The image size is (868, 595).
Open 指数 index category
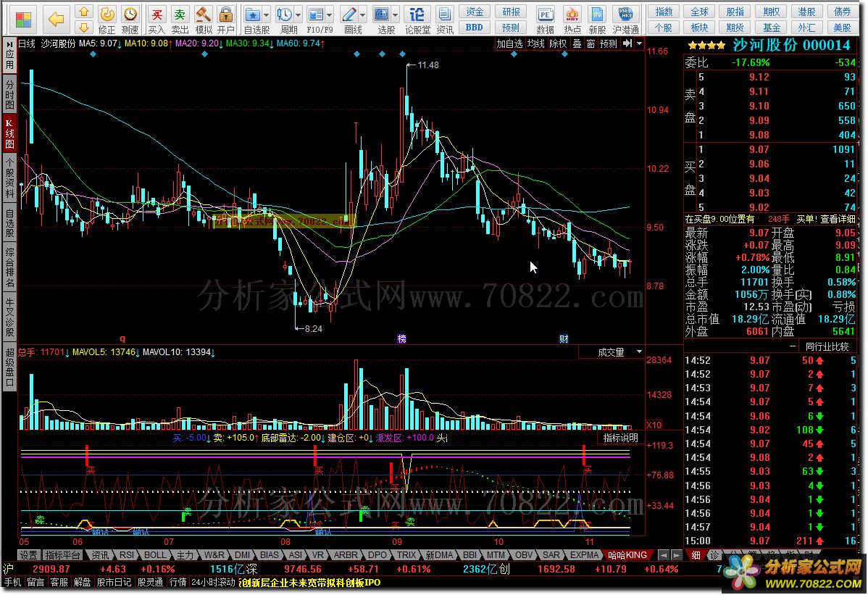pos(664,12)
